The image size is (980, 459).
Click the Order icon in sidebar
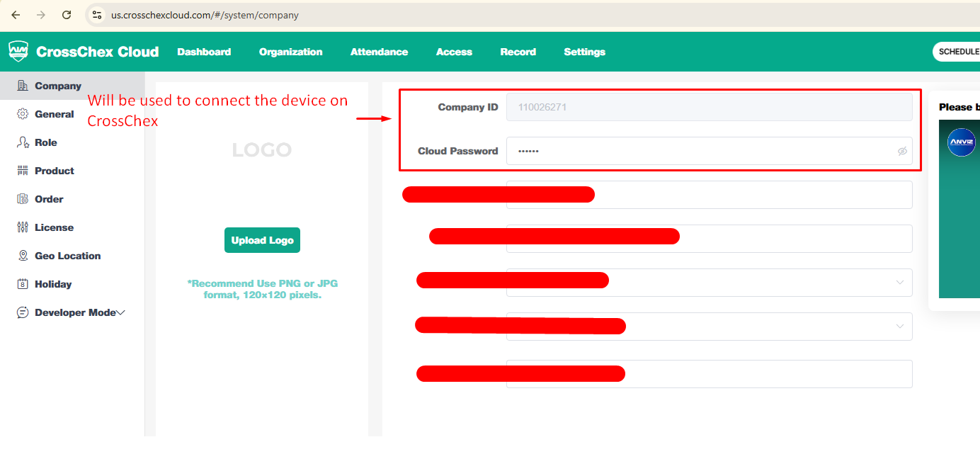tap(23, 199)
